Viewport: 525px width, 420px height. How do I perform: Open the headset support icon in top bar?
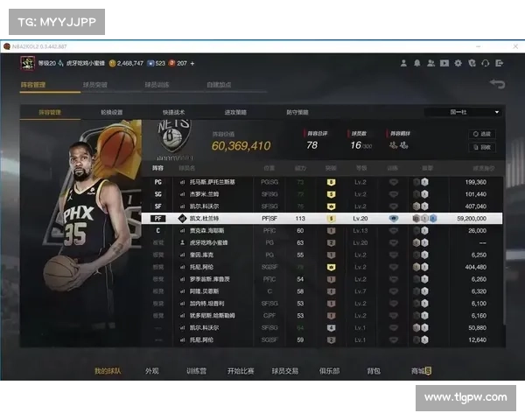click(486, 63)
